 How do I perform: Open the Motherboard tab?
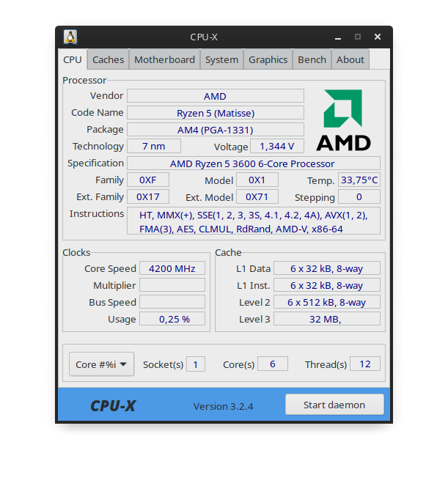165,59
